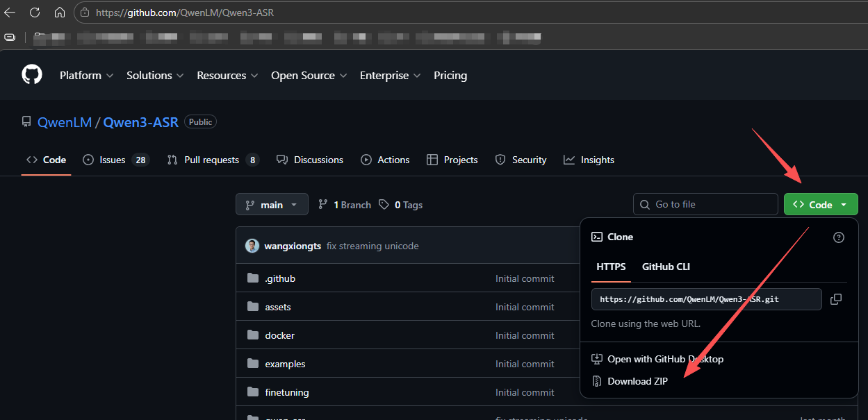Open the fix streaming unicode commit message
This screenshot has height=420, width=868.
(x=372, y=246)
